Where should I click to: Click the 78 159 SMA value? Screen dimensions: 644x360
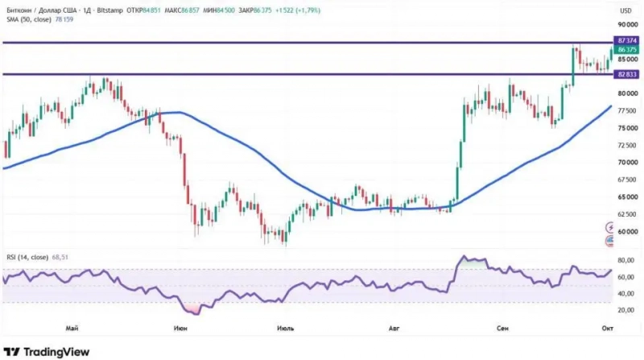pos(64,19)
